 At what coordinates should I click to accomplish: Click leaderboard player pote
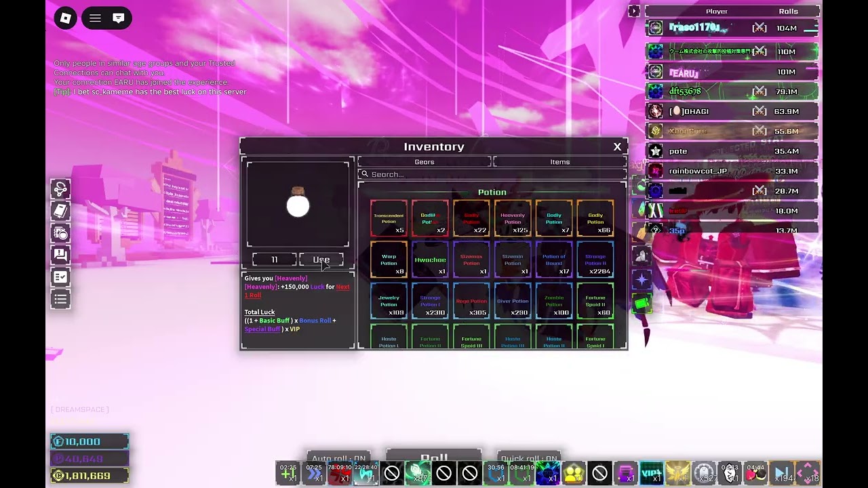coord(732,151)
